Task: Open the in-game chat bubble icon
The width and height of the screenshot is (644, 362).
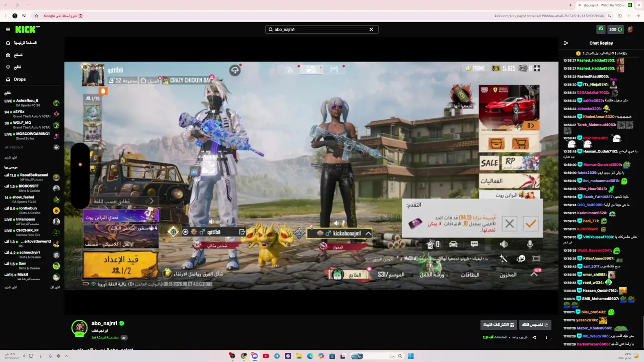Action: (x=474, y=244)
